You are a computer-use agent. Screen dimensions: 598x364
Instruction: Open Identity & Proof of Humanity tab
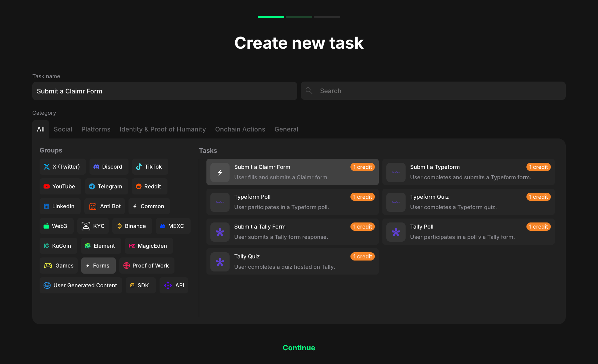(163, 129)
